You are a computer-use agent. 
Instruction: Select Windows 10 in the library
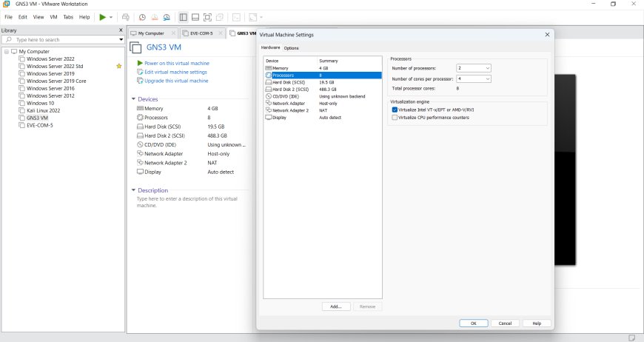[x=40, y=103]
